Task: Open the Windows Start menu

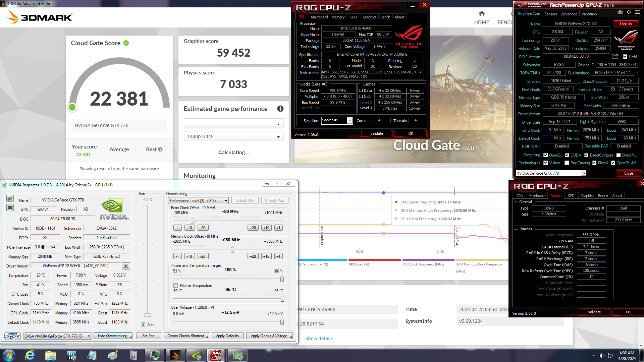Action: point(8,355)
